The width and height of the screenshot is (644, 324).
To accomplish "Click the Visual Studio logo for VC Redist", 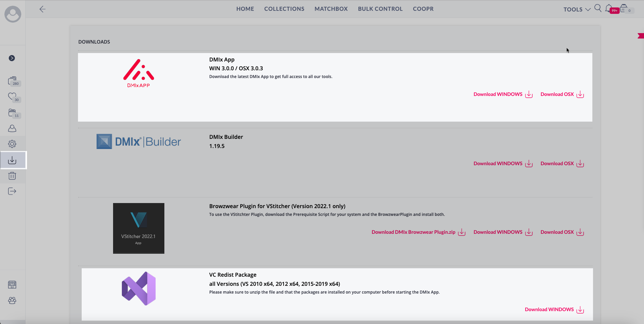I will (139, 289).
